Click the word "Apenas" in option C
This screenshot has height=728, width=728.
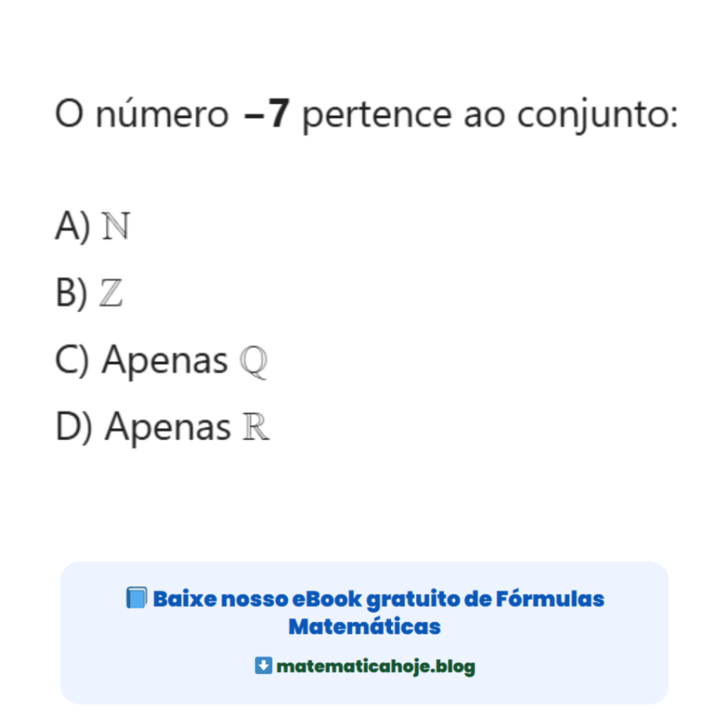coord(164,361)
